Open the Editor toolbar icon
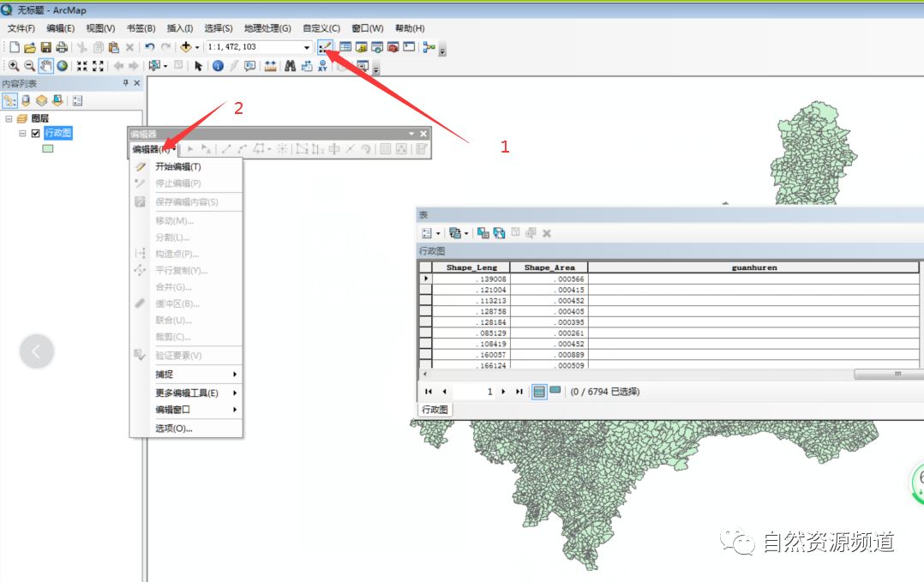 [325, 47]
